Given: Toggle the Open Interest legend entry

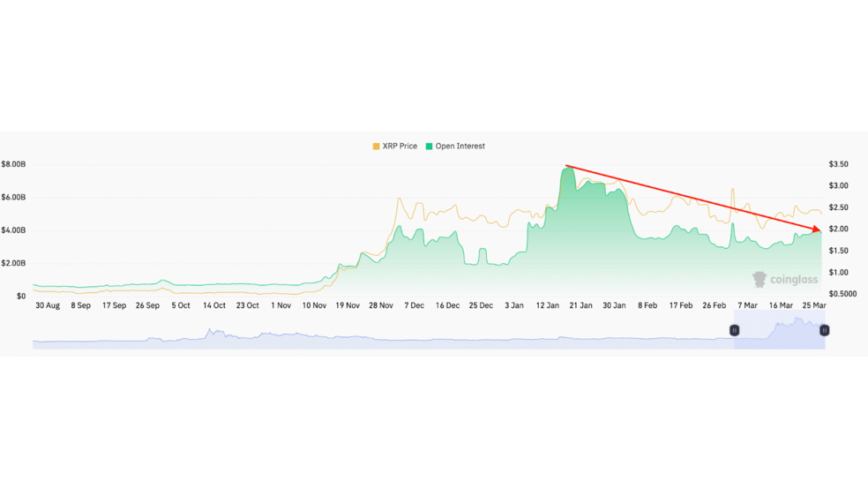Looking at the screenshot, I should tap(455, 147).
